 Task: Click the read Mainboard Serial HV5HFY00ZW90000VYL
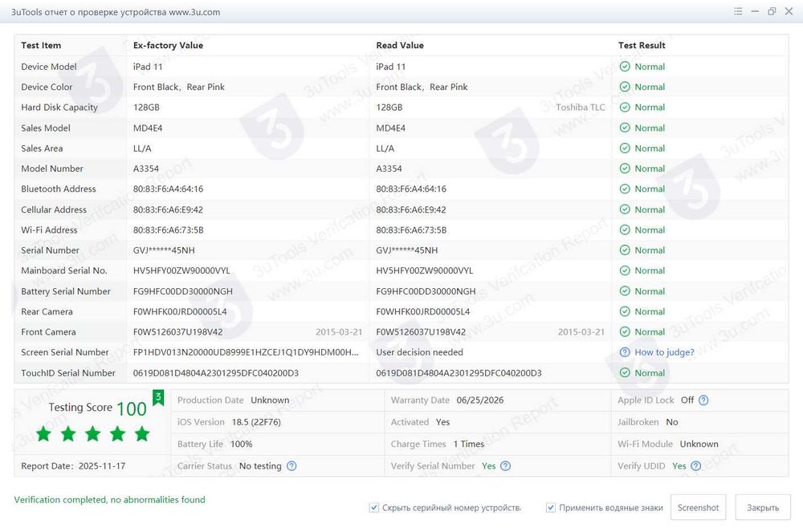[425, 270]
